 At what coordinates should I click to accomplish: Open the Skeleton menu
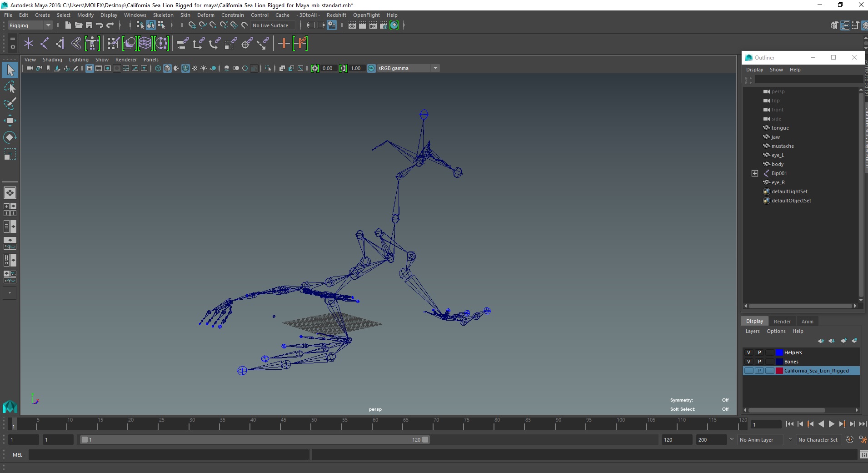[163, 15]
